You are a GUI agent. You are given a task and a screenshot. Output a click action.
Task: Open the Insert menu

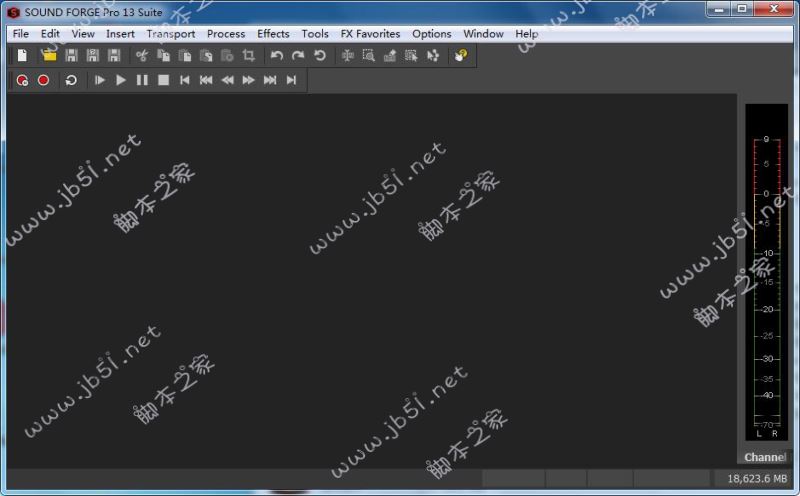[x=120, y=34]
